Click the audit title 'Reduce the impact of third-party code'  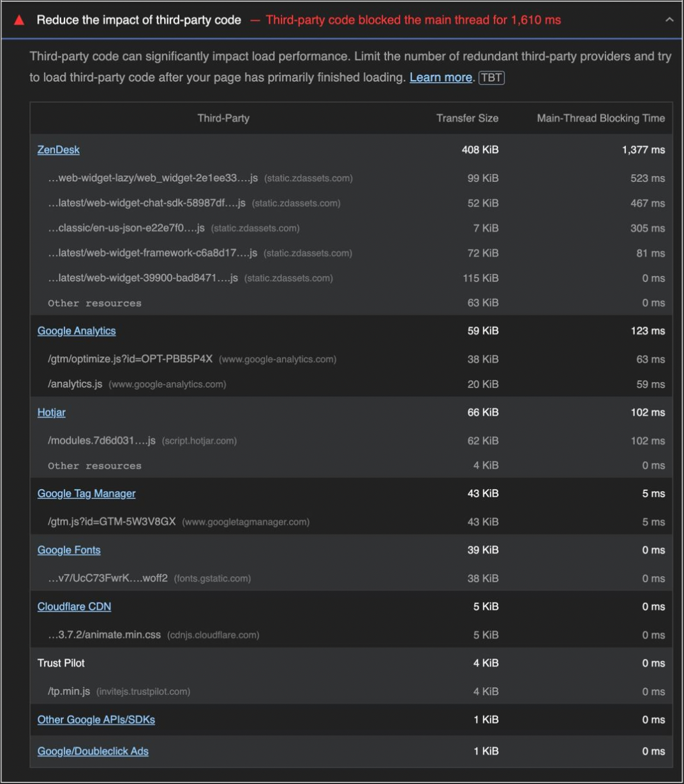[138, 20]
